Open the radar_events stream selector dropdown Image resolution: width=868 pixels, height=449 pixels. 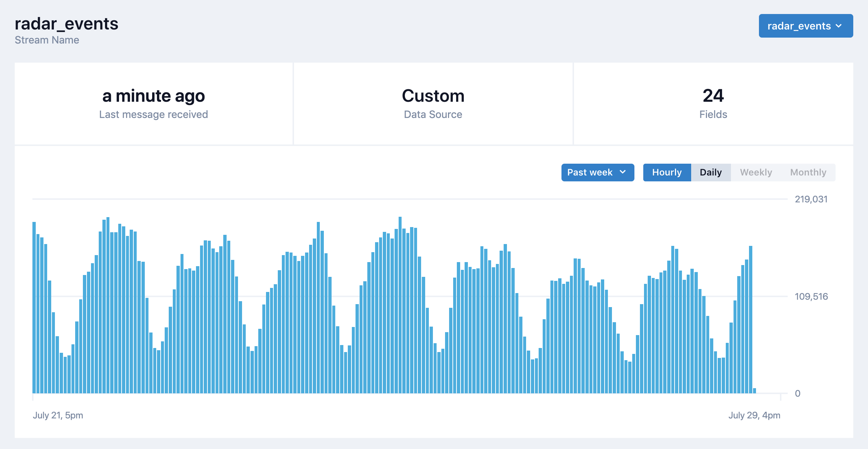pos(806,26)
